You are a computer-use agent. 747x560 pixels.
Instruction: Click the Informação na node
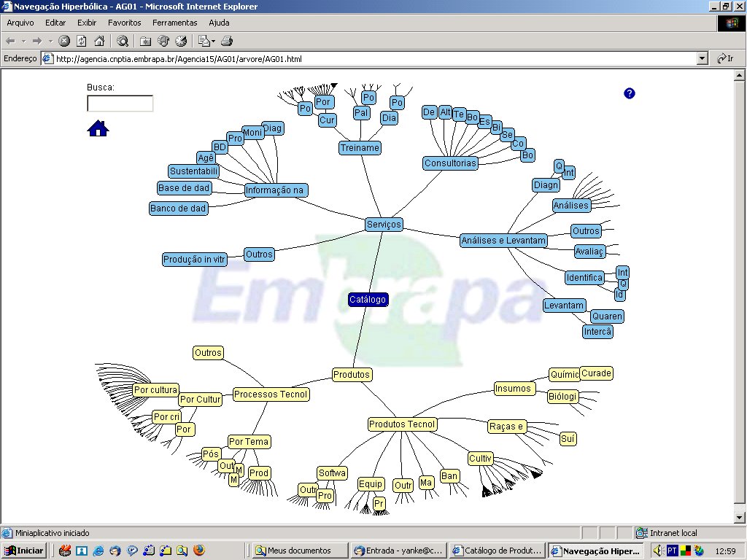276,190
